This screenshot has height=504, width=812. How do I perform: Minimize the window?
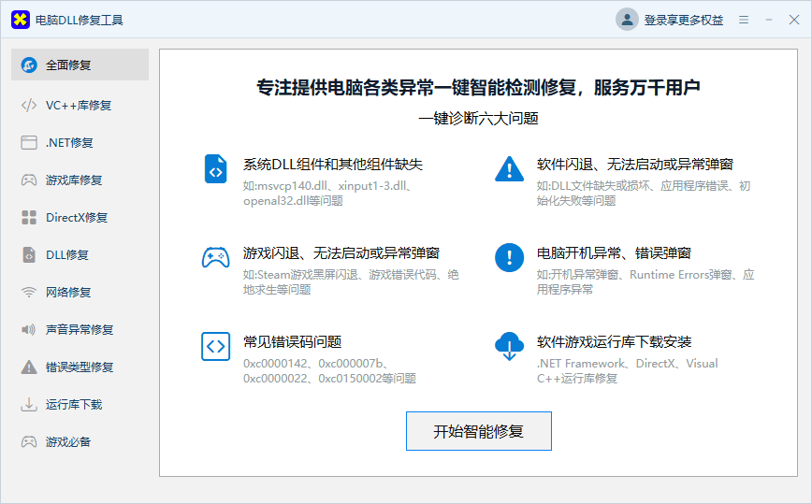tap(769, 20)
